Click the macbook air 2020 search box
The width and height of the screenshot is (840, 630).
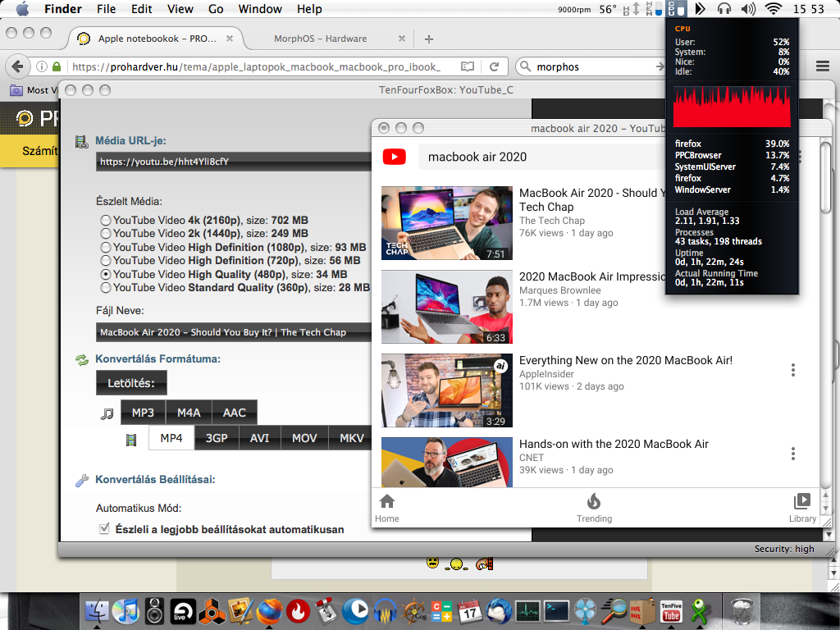(541, 157)
